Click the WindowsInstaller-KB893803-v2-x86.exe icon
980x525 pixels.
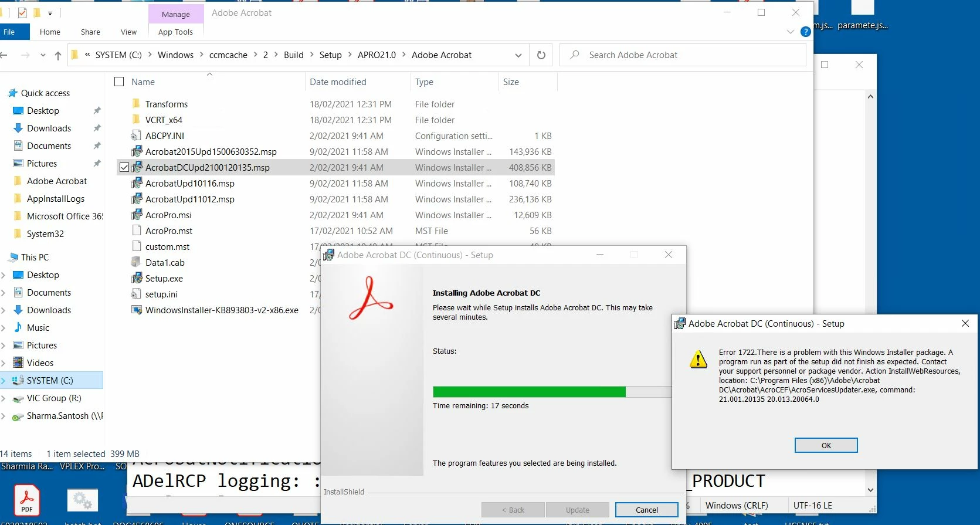tap(136, 310)
